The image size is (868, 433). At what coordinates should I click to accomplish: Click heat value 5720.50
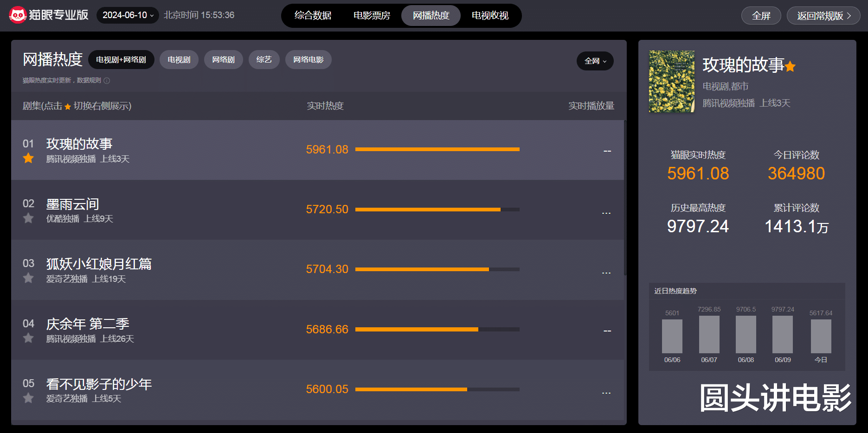coord(327,209)
